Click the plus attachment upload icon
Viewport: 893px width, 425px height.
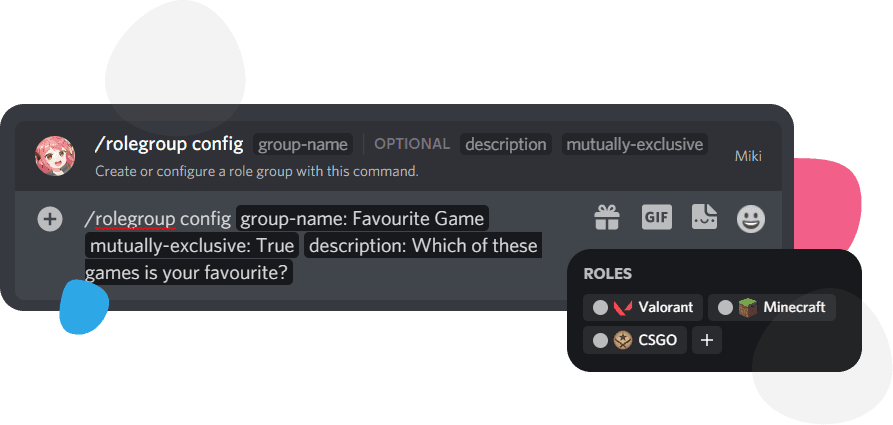[50, 218]
